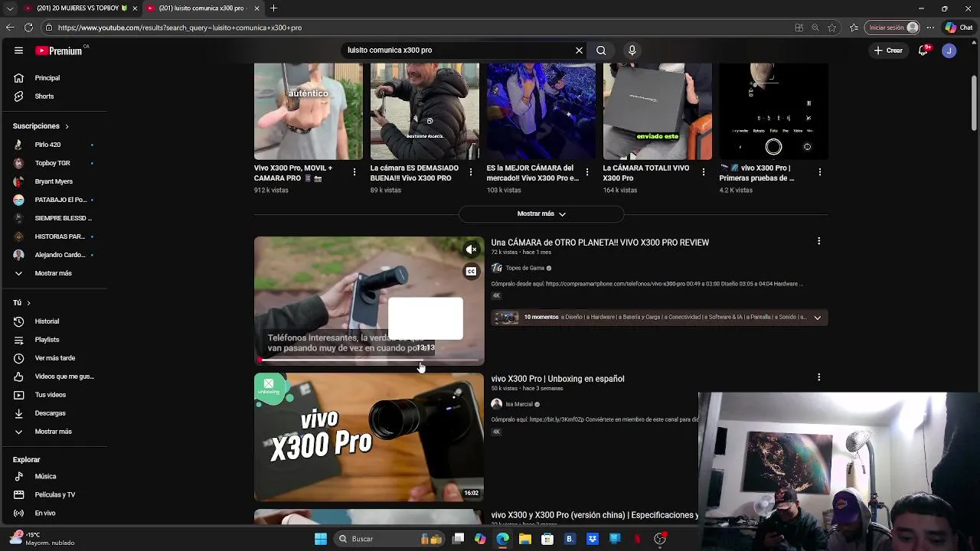The image size is (980, 551).
Task: Add page to favorites star
Action: (832, 28)
